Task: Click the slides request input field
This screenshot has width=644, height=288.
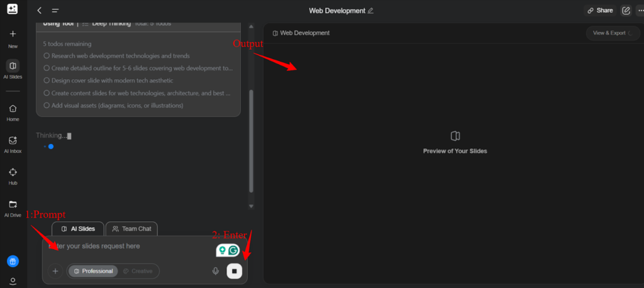Action: point(126,246)
